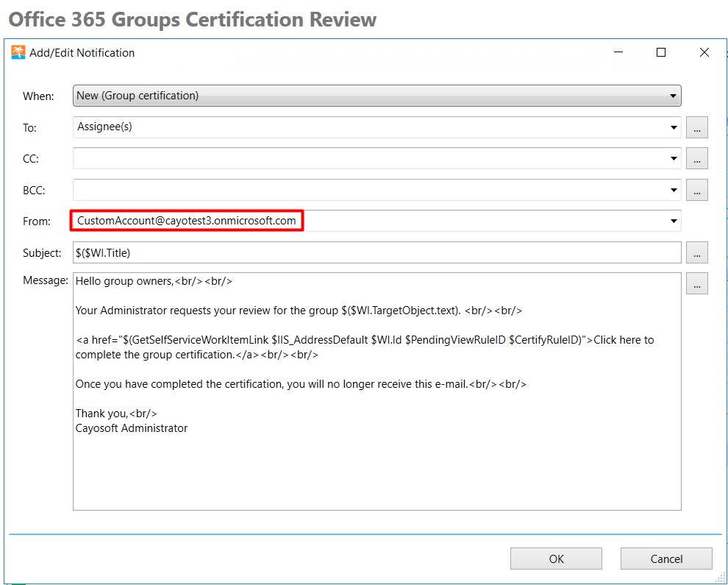Open the CC field browse (...) button

point(697,158)
